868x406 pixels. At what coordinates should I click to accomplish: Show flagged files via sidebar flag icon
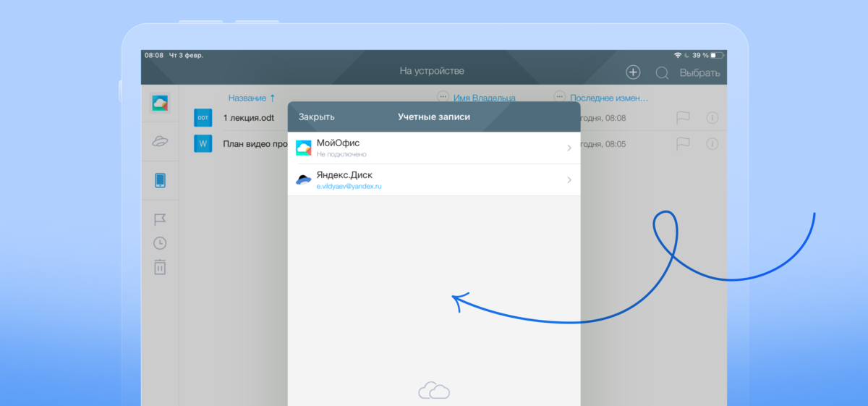(160, 219)
